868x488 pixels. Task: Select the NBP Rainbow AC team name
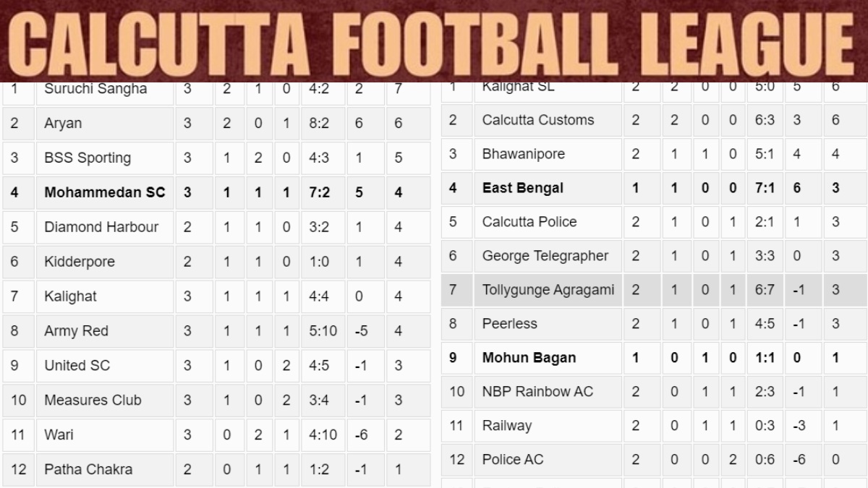537,392
